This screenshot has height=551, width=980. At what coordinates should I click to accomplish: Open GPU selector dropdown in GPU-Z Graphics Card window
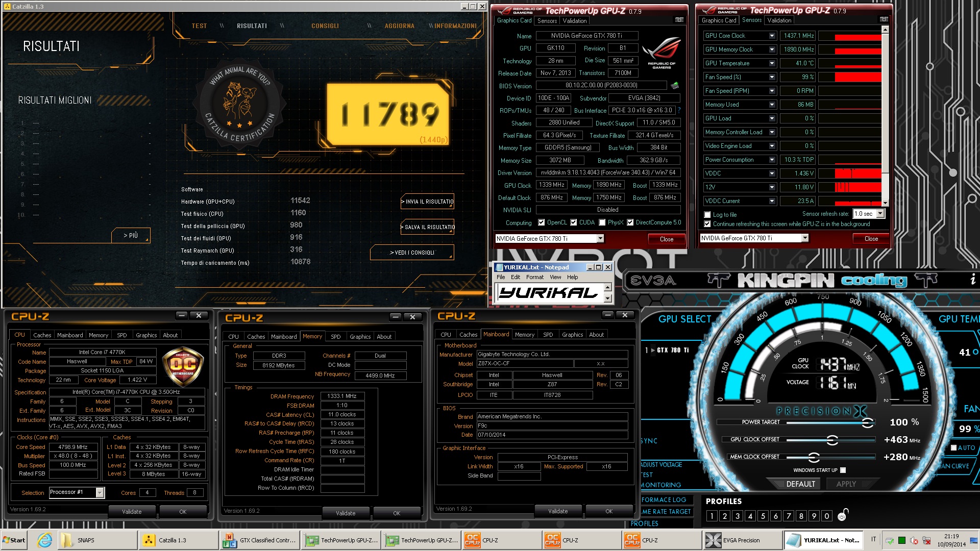click(x=600, y=238)
